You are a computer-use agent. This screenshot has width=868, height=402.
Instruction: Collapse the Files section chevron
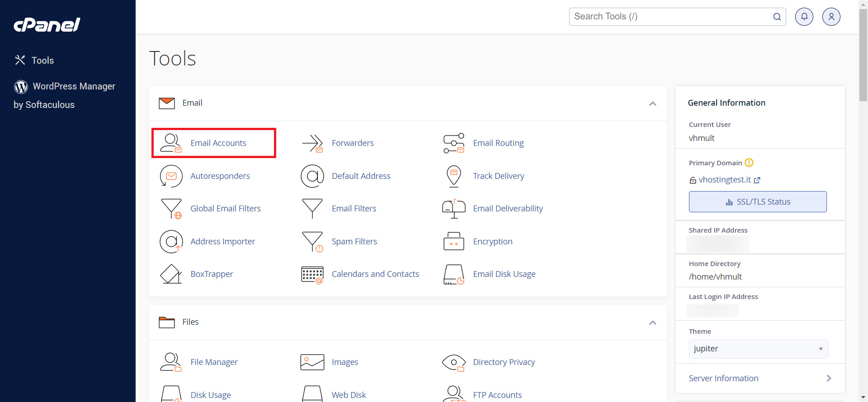pyautogui.click(x=653, y=323)
